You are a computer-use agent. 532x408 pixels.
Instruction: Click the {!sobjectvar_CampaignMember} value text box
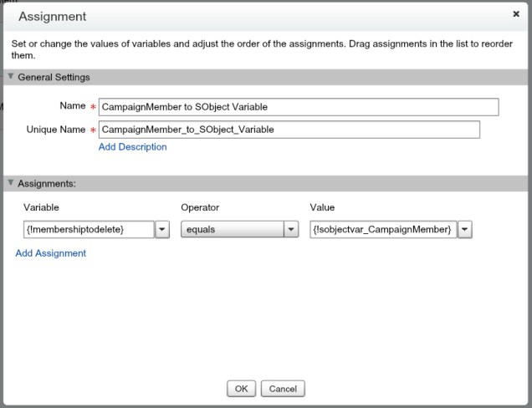pos(382,230)
